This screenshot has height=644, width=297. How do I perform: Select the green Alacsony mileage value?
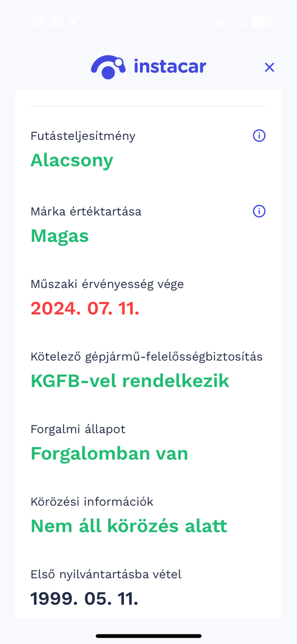coord(72,160)
